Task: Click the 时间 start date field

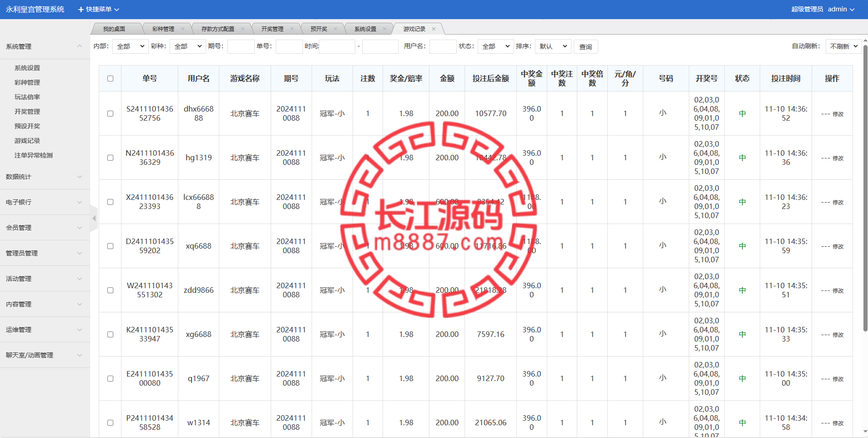Action: pos(337,46)
